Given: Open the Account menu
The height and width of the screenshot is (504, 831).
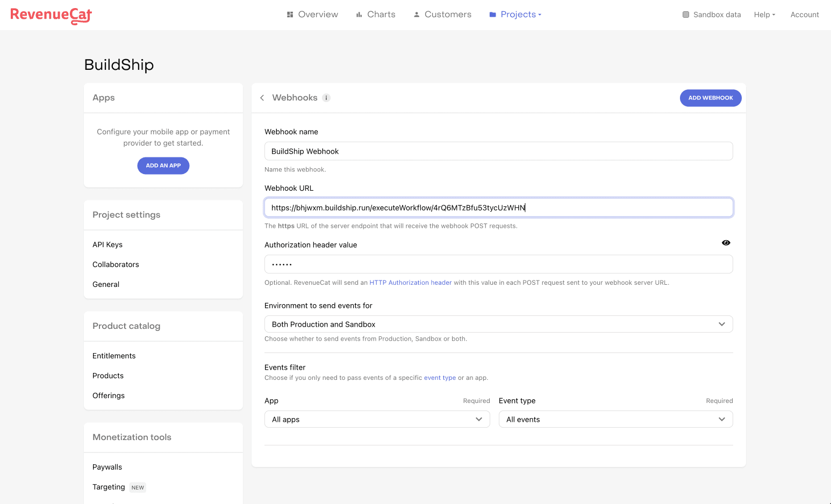Looking at the screenshot, I should coord(805,15).
